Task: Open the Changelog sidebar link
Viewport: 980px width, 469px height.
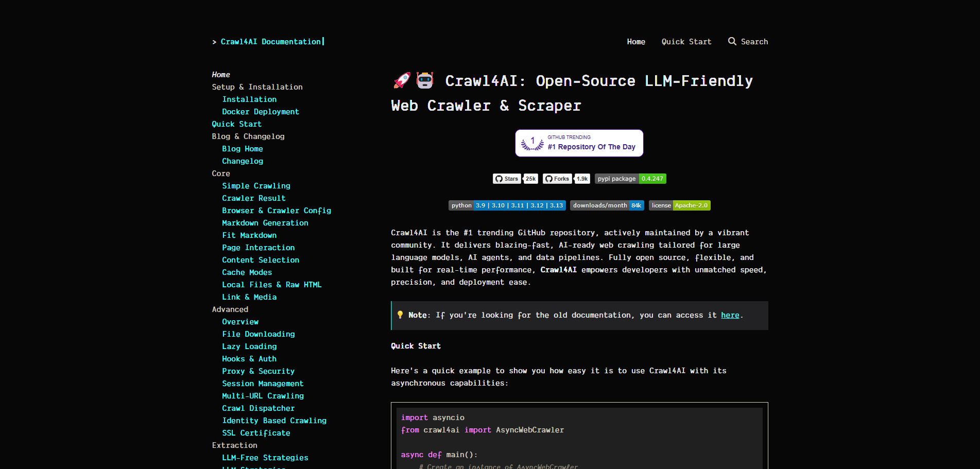Action: (242, 161)
